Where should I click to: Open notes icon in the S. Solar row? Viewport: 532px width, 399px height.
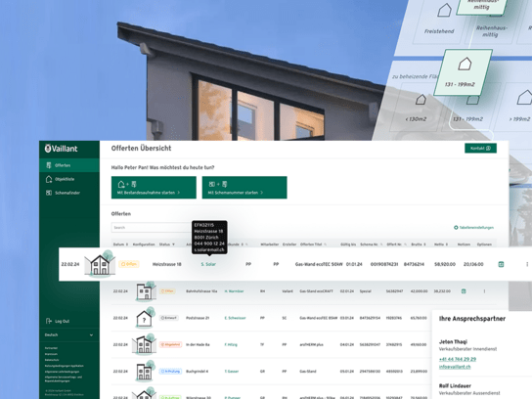(501, 264)
